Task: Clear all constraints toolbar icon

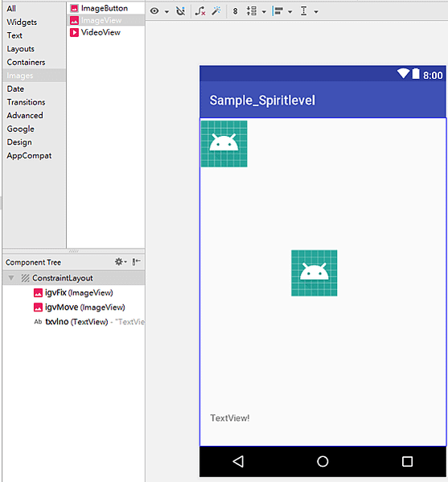Action: coord(200,11)
